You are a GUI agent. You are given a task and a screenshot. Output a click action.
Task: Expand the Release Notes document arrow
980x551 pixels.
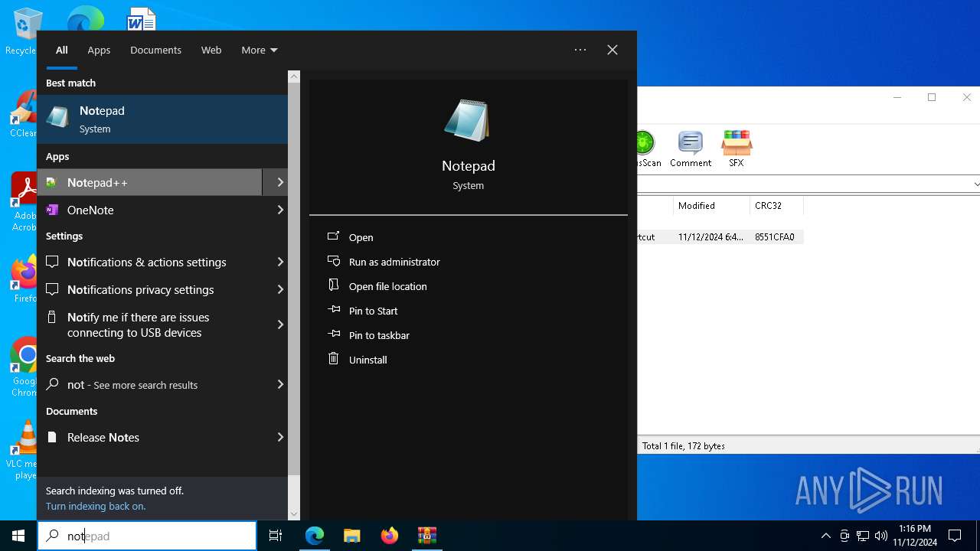tap(279, 437)
